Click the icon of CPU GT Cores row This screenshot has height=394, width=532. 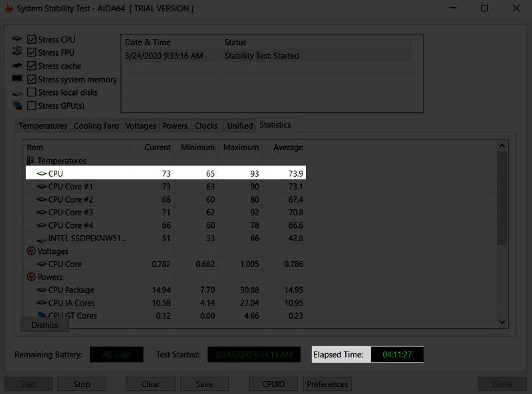[42, 315]
